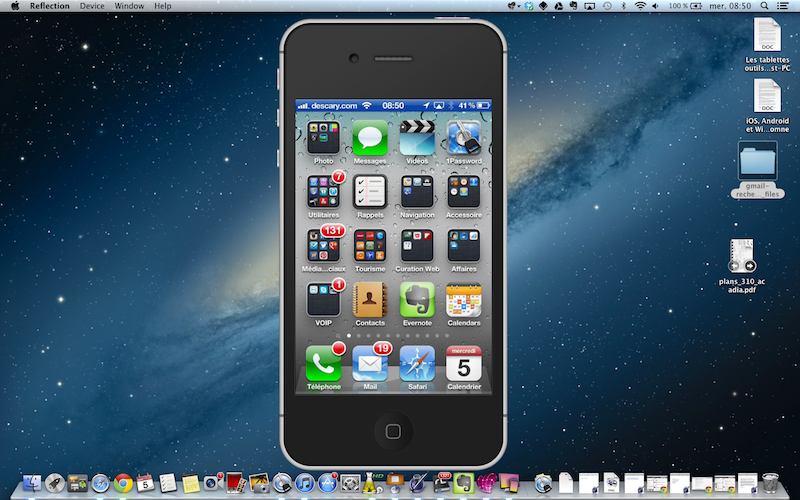
Task: Open the Device menu
Action: click(x=92, y=6)
